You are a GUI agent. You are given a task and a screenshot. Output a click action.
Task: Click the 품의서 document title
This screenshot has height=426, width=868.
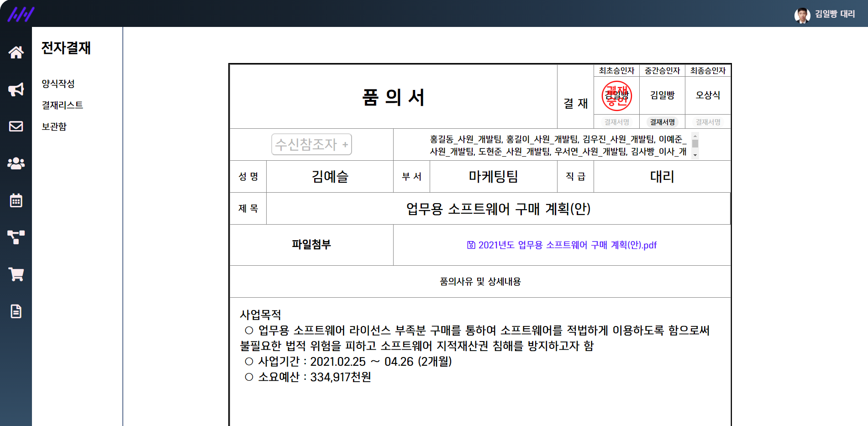(393, 97)
